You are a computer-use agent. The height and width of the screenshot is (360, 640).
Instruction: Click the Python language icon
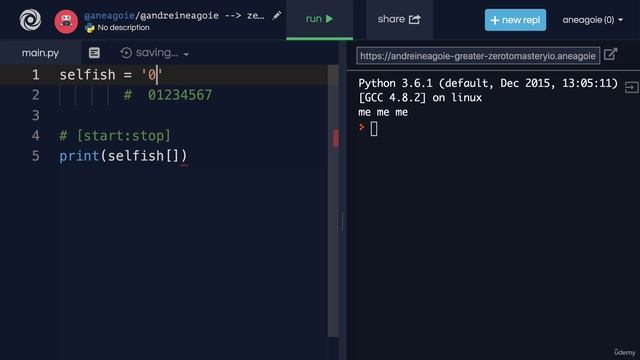click(x=90, y=28)
